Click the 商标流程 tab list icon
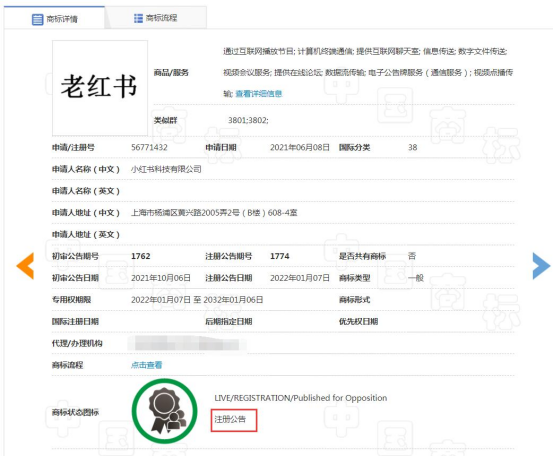 138,18
